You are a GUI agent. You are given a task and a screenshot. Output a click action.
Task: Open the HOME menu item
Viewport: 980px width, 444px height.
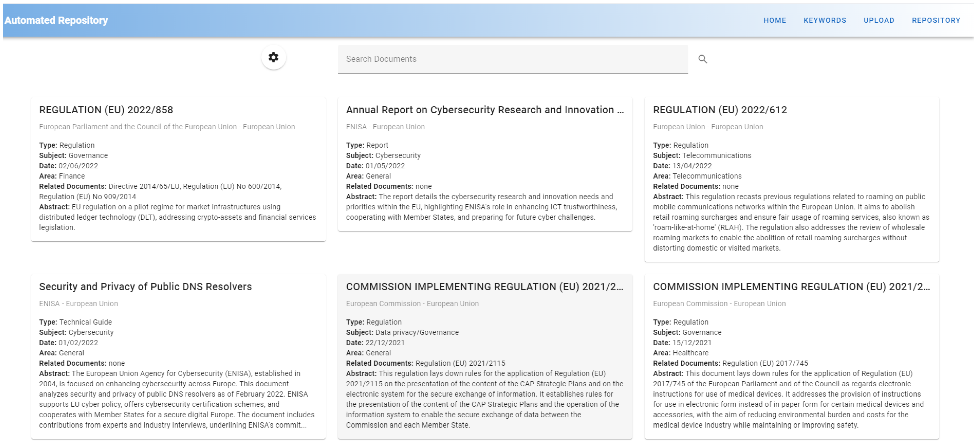point(774,20)
